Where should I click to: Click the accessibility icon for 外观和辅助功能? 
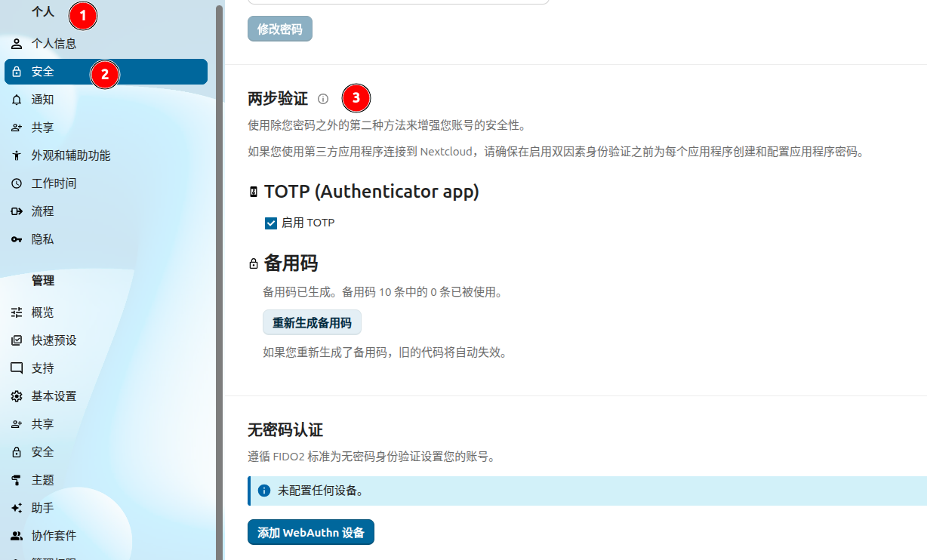tap(17, 155)
